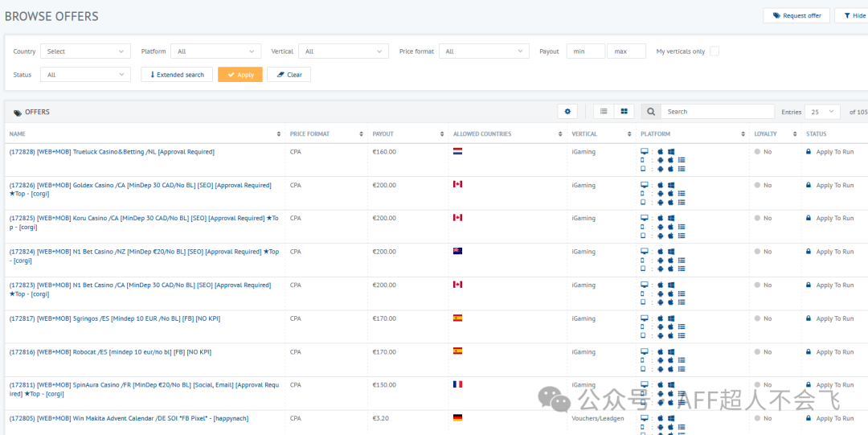The width and height of the screenshot is (868, 435).
Task: Click desktop platform icon in Goldex Casino row
Action: coord(644,185)
